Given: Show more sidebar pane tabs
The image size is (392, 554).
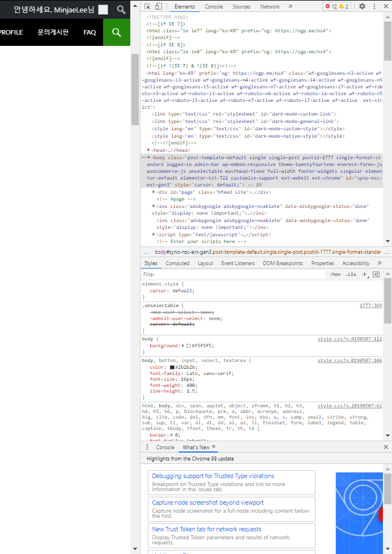Looking at the screenshot, I should pos(380,263).
